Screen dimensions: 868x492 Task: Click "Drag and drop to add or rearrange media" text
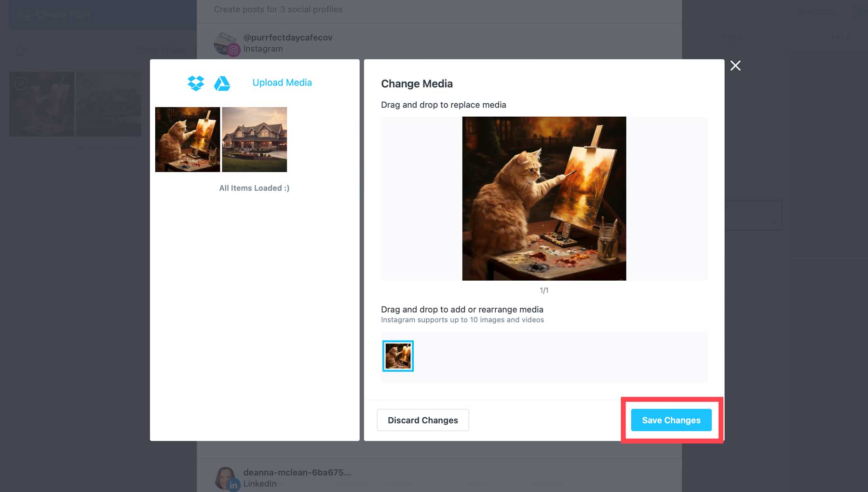(462, 310)
